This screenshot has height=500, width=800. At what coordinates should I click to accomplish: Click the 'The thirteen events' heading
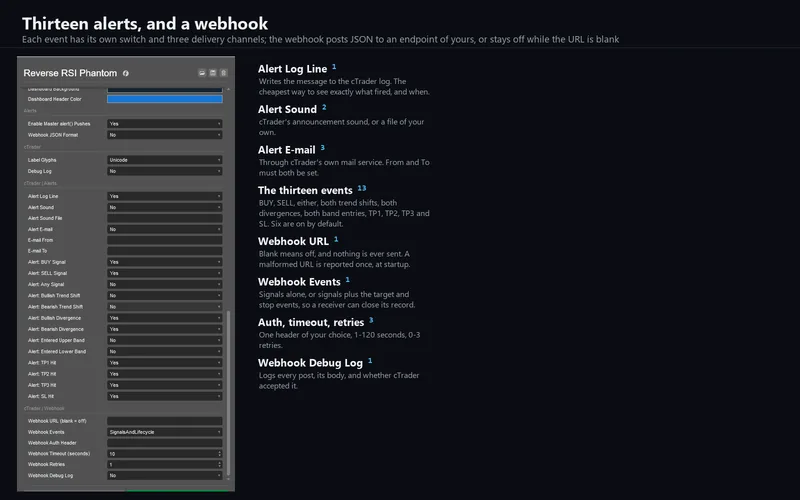click(x=305, y=190)
